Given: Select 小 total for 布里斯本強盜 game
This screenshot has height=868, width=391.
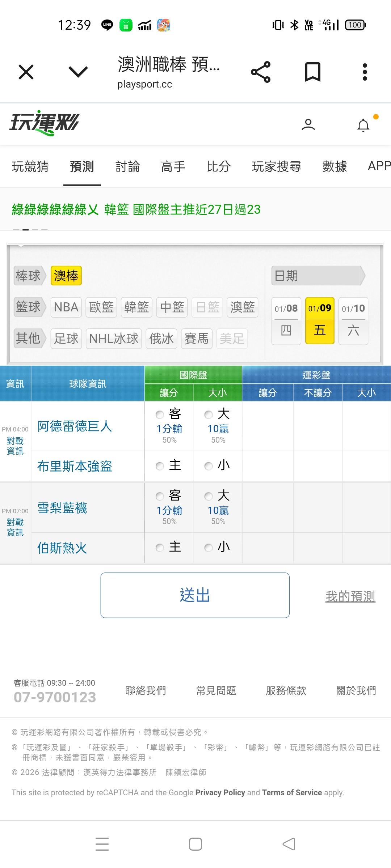Looking at the screenshot, I should coord(209,466).
